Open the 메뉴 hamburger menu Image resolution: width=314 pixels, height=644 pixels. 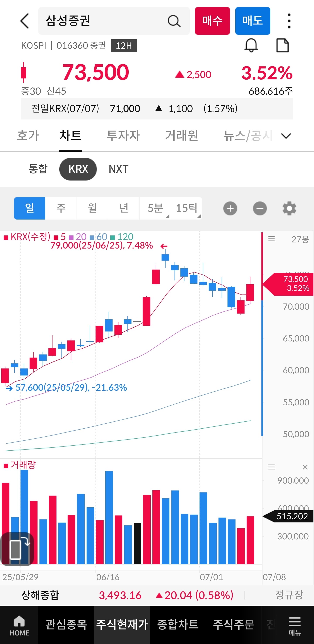tap(295, 626)
